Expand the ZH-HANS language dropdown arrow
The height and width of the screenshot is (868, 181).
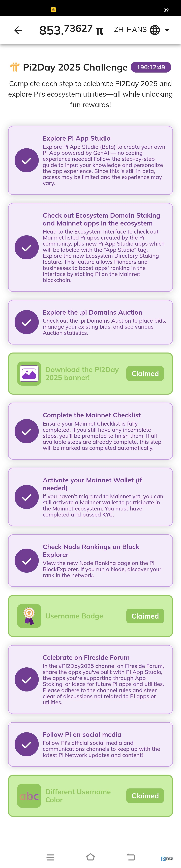[167, 30]
